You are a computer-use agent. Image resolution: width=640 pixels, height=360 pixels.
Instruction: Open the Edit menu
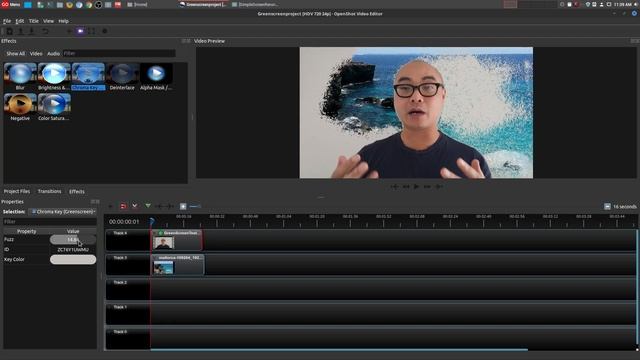(x=20, y=21)
